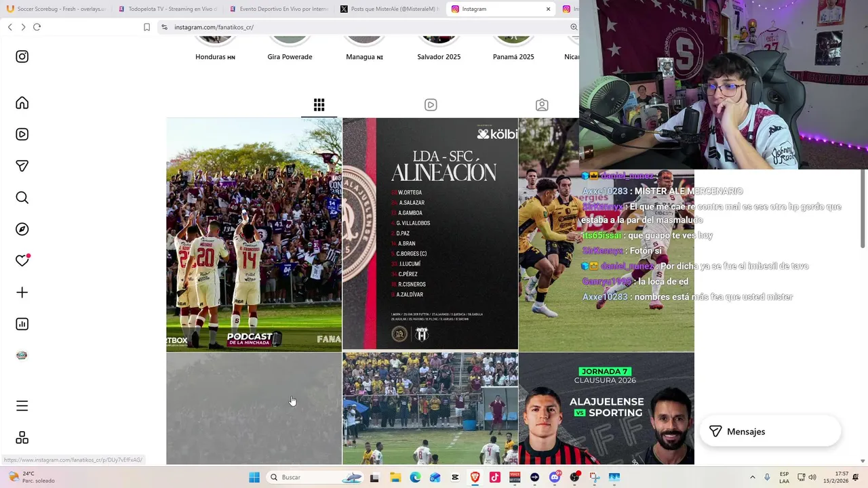Image resolution: width=868 pixels, height=488 pixels.
Task: Open the Salvador 2025 highlight
Action: coord(439,48)
